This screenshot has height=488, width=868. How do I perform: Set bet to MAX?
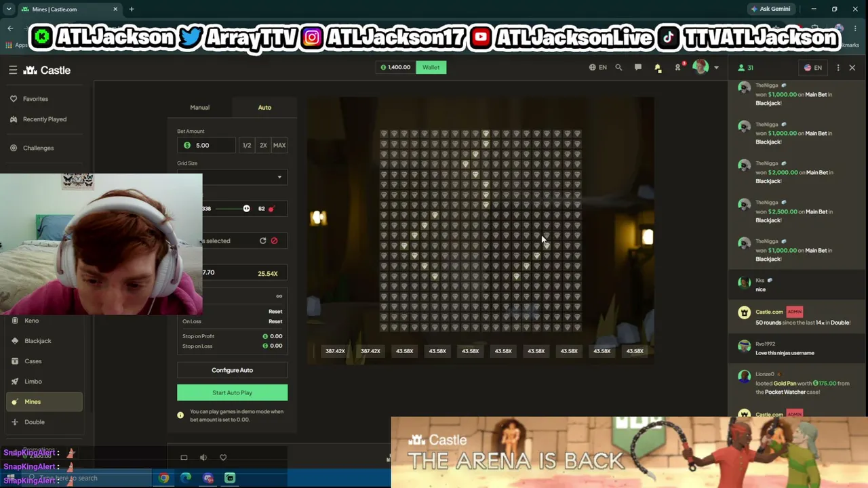point(279,145)
